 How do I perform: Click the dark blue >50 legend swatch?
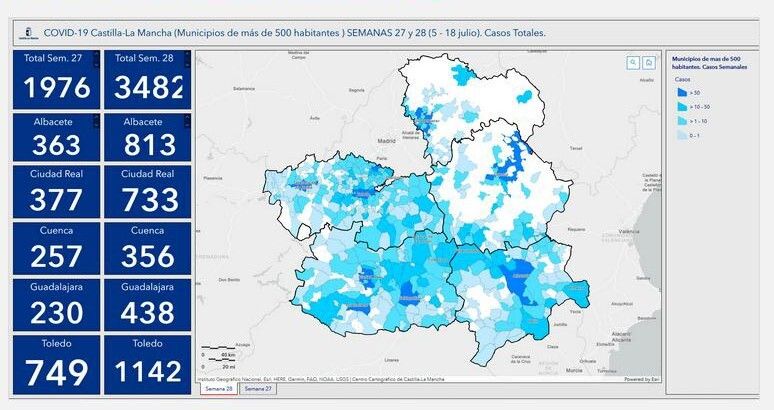click(x=681, y=93)
